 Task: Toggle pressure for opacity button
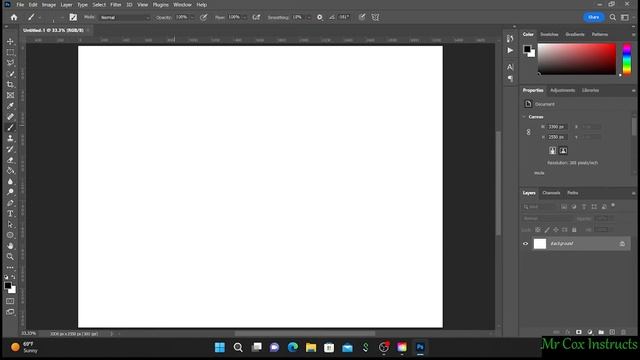coord(204,17)
